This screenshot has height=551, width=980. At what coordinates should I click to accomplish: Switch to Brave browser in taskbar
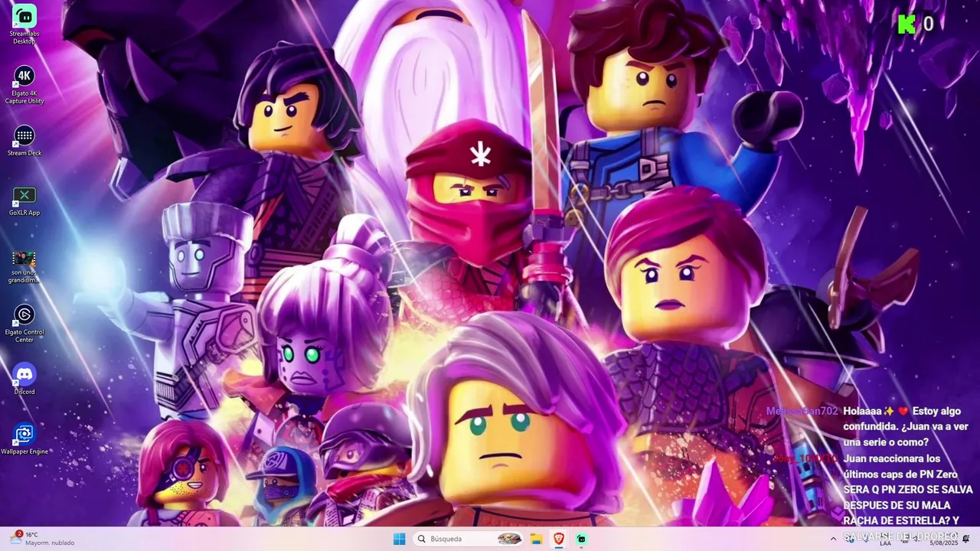coord(559,539)
